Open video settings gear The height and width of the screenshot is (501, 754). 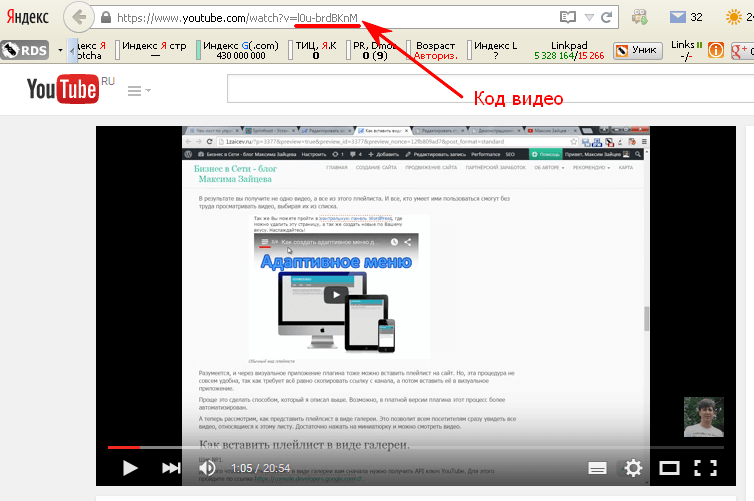click(633, 468)
